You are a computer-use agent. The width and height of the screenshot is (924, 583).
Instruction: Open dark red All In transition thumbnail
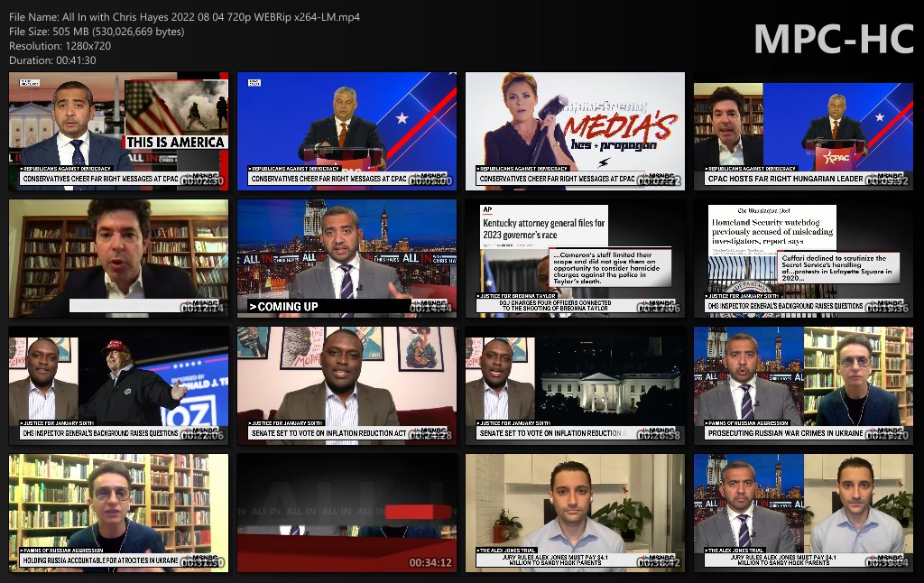click(346, 513)
